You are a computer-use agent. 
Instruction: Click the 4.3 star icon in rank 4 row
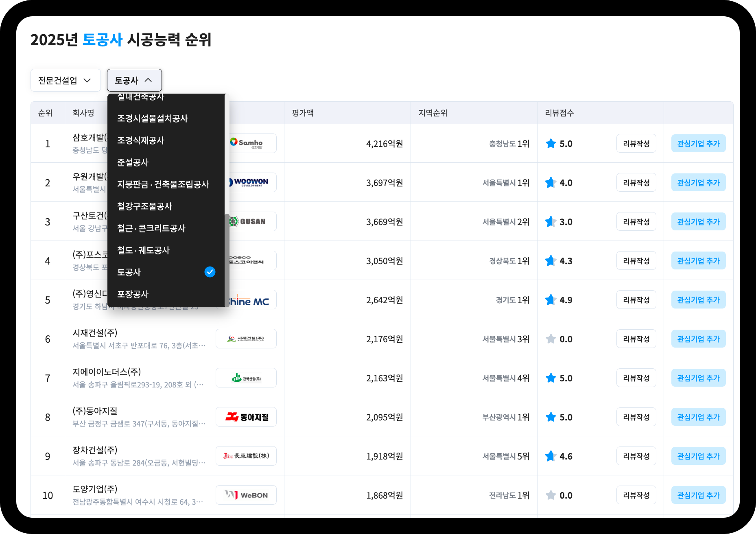[551, 261]
